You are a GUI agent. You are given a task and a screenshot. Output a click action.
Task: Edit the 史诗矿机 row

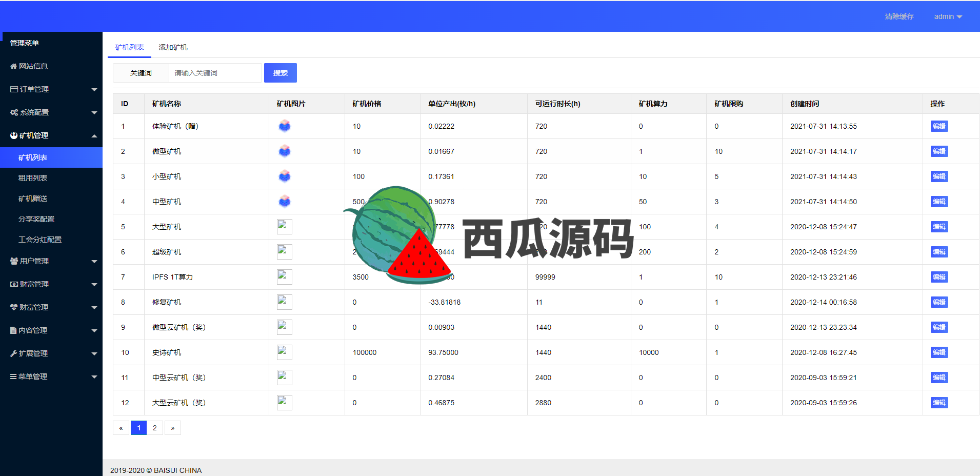coord(939,352)
